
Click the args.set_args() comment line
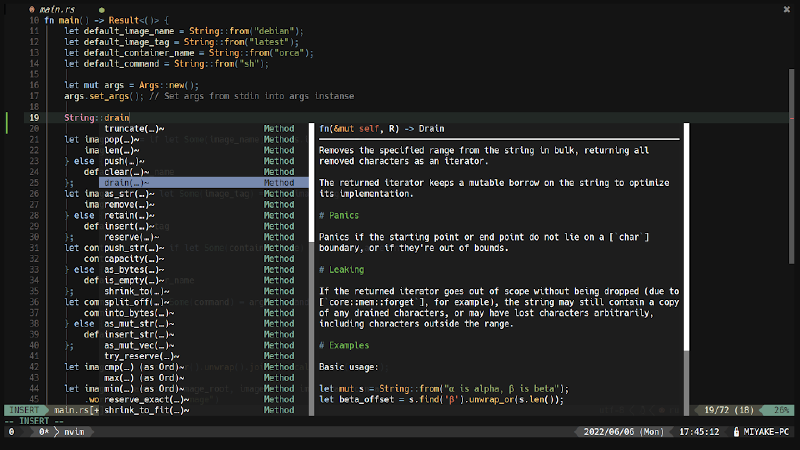point(209,96)
